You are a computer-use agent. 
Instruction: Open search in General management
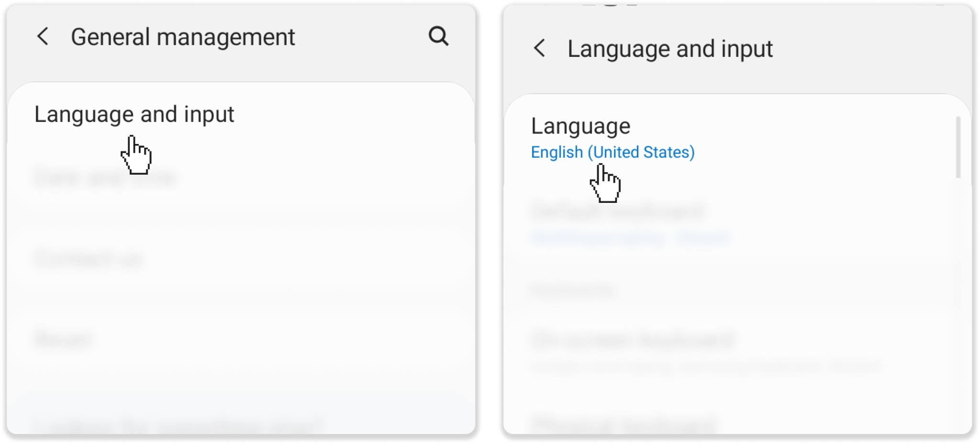pos(438,36)
